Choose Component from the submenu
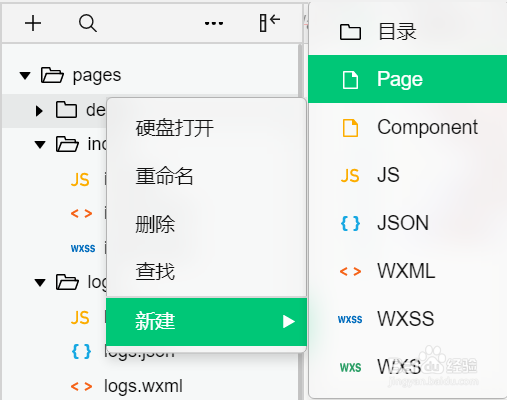The height and width of the screenshot is (400, 507). point(407,127)
